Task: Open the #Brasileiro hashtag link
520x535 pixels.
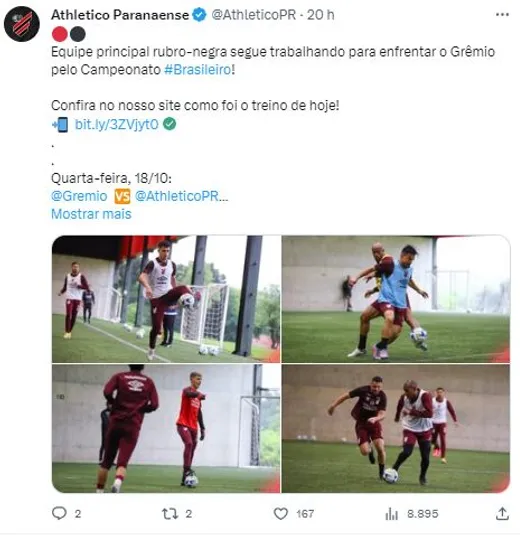Action: coord(198,70)
